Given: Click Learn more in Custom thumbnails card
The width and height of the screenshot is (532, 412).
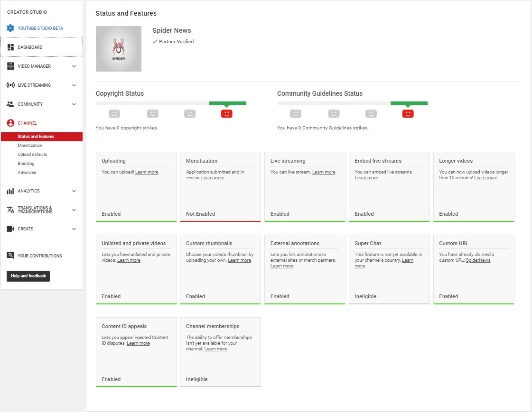Looking at the screenshot, I should pyautogui.click(x=240, y=260).
